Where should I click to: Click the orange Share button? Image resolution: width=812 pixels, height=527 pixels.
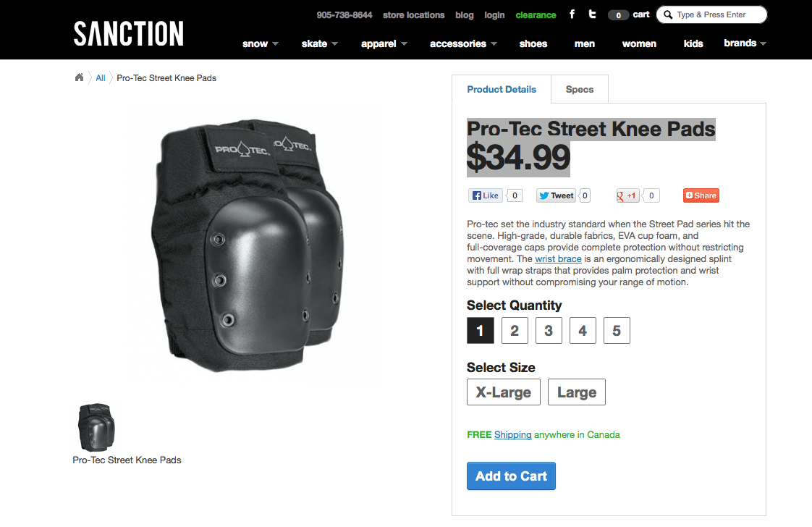click(701, 195)
